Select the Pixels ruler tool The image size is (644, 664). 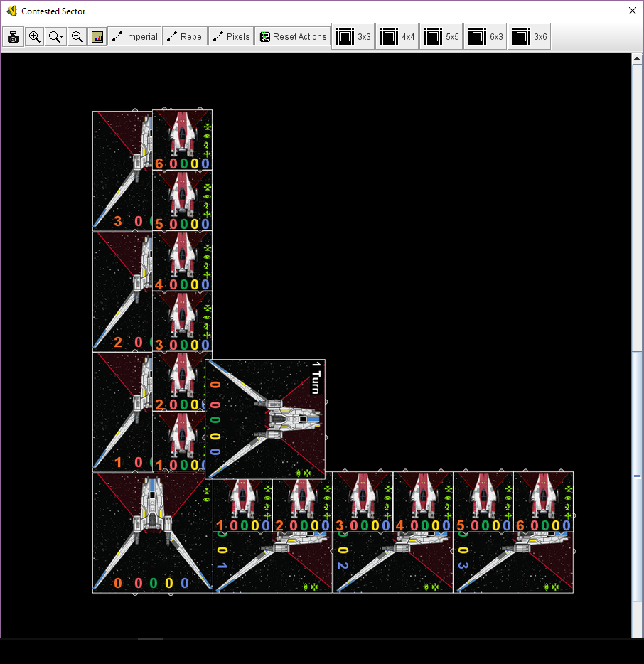pos(230,36)
